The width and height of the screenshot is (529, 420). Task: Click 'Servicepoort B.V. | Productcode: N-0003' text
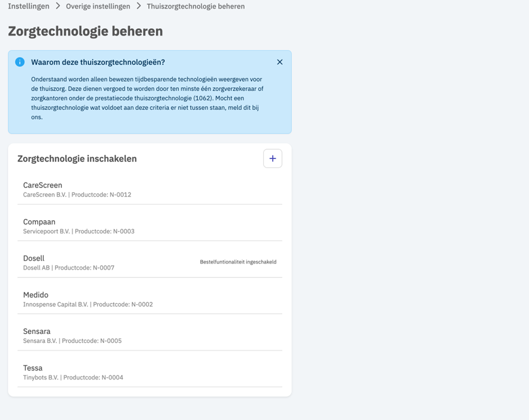click(79, 231)
